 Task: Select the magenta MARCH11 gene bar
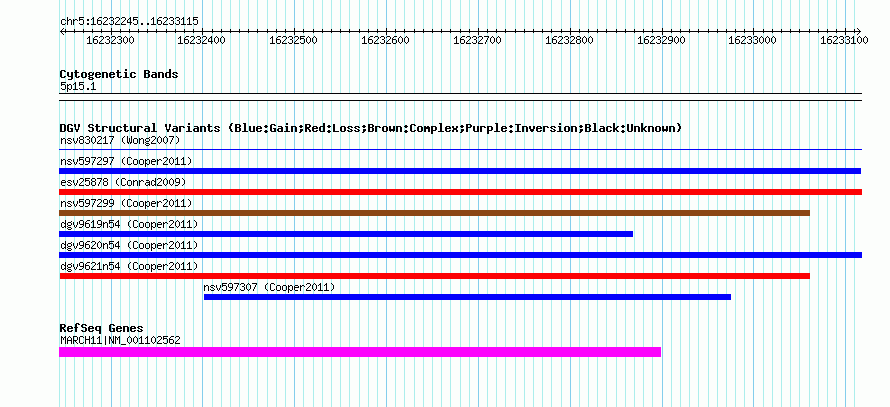point(360,352)
